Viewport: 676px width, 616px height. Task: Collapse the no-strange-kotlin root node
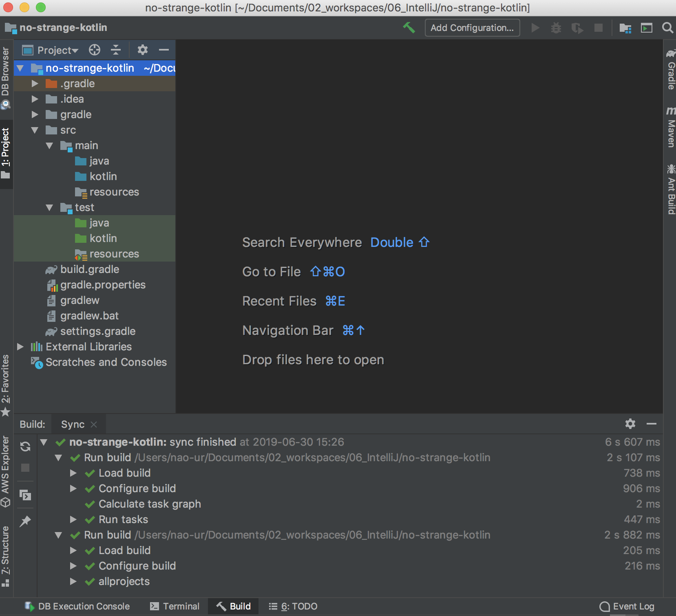coord(20,68)
